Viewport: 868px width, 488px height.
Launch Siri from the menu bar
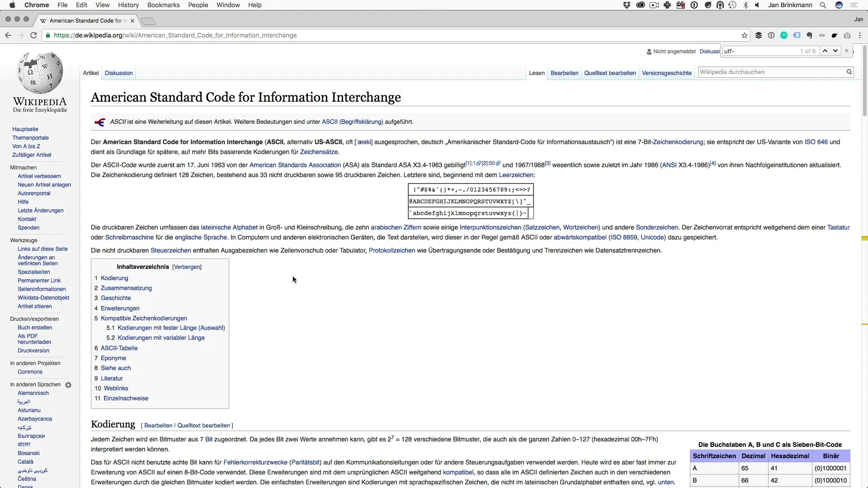(839, 5)
